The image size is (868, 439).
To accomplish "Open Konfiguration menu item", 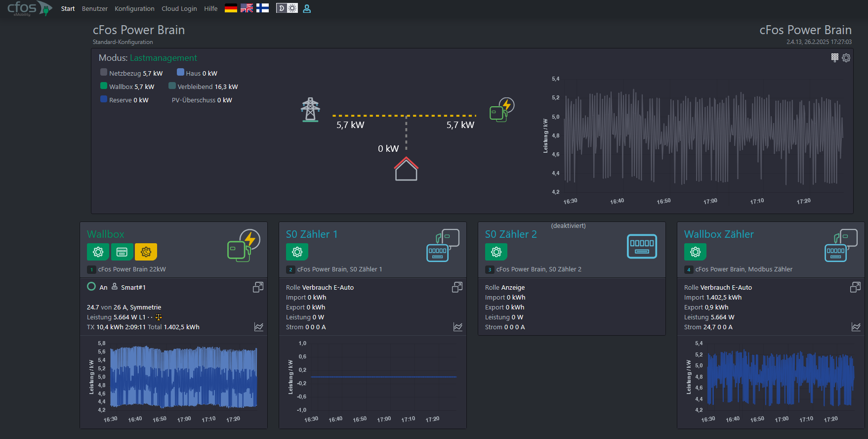I will (134, 9).
